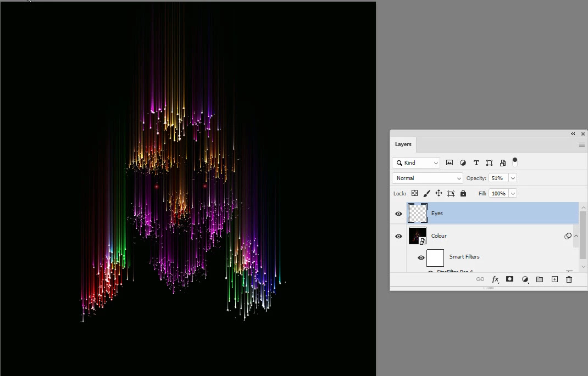Image resolution: width=588 pixels, height=376 pixels.
Task: Add a layer mask
Action: pyautogui.click(x=509, y=279)
